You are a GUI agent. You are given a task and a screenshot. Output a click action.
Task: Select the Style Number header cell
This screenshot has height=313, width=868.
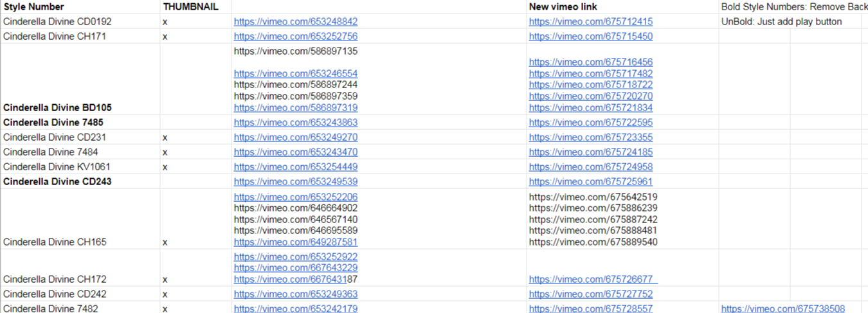coord(80,7)
